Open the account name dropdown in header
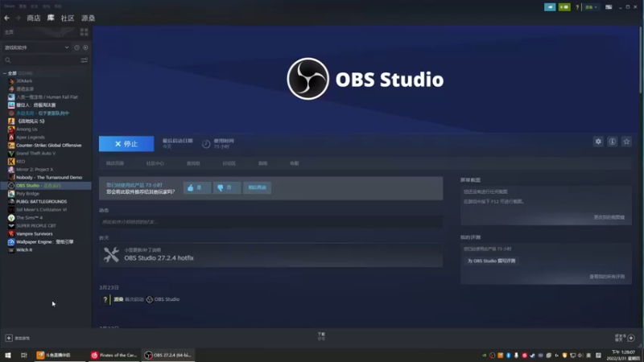The width and height of the screenshot is (644, 362). point(591,7)
